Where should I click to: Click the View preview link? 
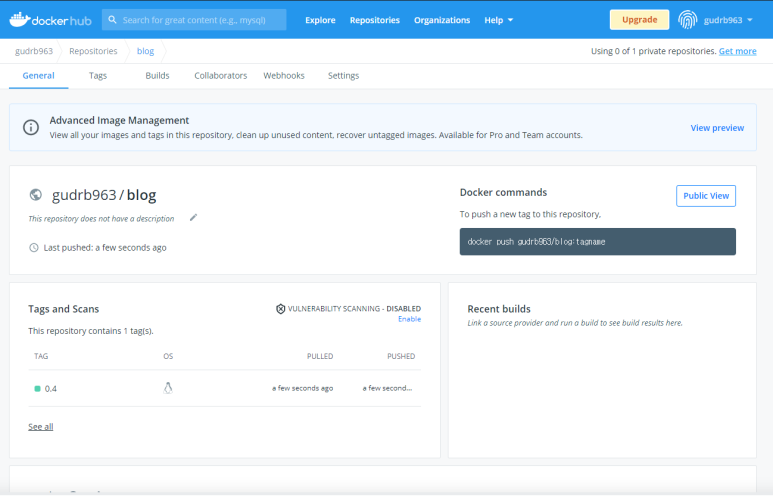click(717, 128)
